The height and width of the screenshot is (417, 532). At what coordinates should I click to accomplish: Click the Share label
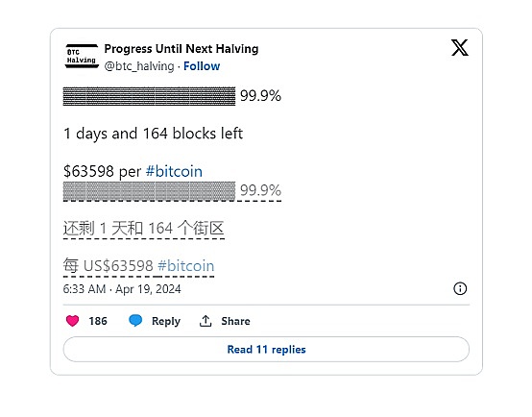235,321
